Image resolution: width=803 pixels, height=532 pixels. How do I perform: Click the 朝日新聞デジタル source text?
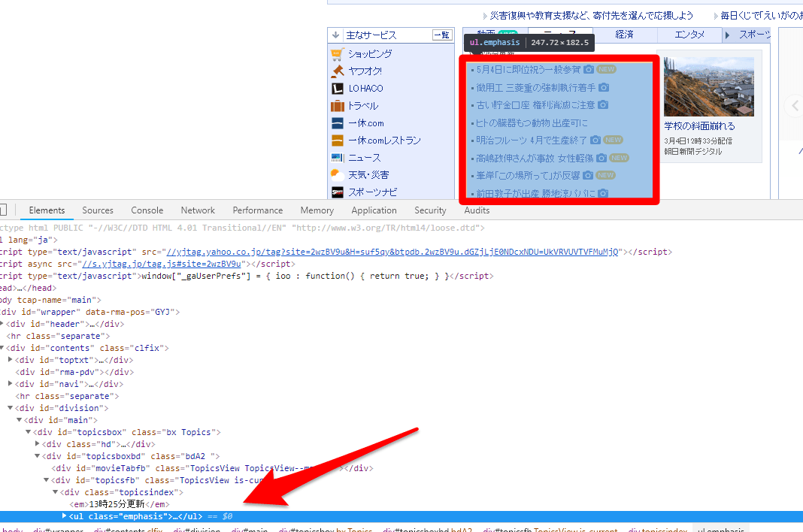pos(693,152)
